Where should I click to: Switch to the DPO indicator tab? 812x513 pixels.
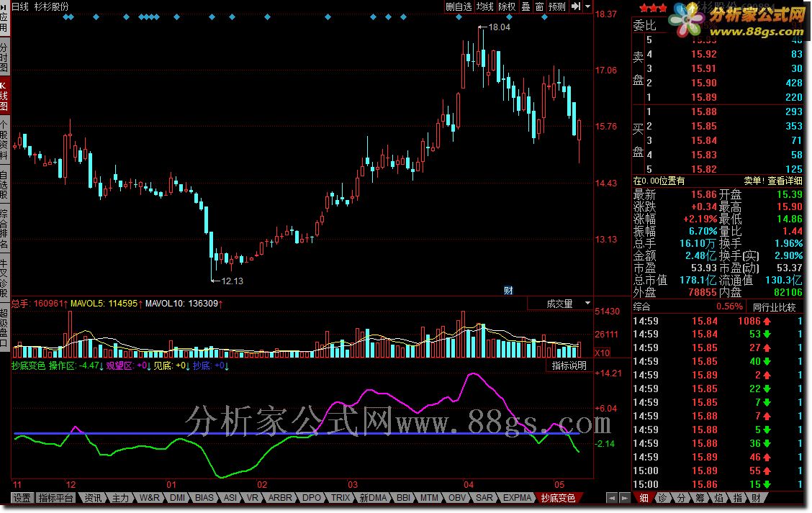(311, 498)
